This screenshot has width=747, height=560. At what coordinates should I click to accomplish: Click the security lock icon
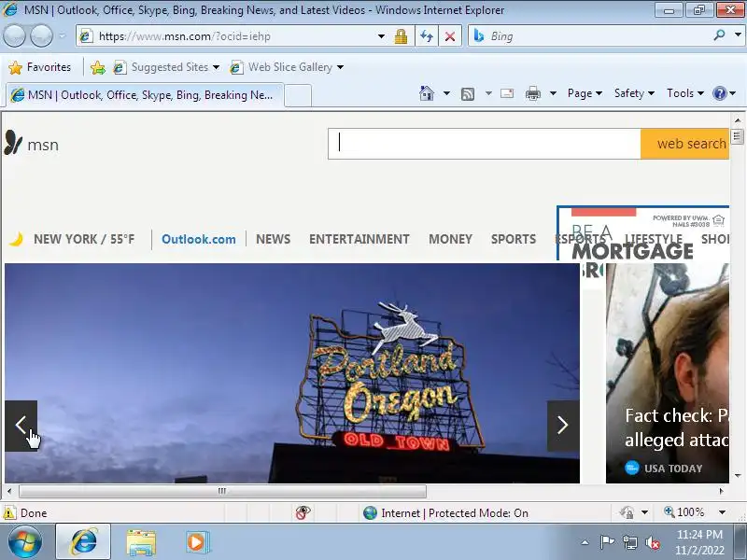point(401,36)
